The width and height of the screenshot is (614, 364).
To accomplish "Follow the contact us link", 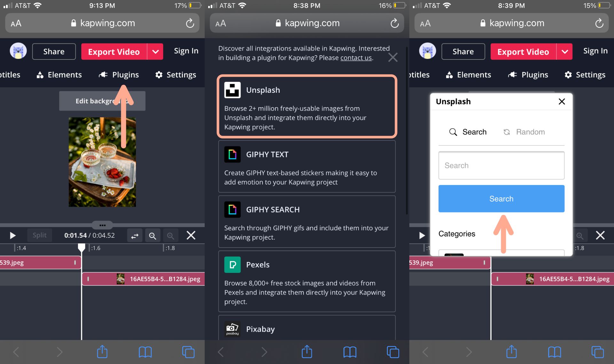I will pos(356,58).
